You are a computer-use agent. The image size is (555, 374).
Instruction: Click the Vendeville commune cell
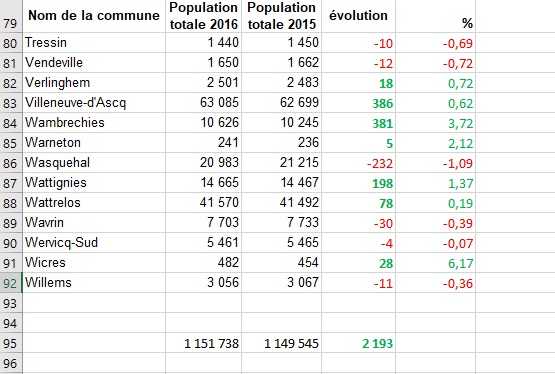pos(94,63)
